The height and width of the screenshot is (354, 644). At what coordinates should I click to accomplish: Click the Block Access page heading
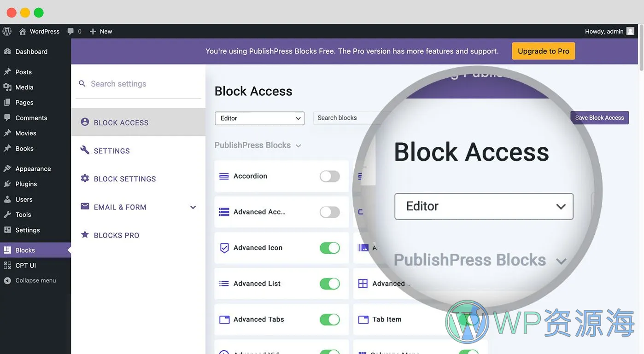coord(253,91)
